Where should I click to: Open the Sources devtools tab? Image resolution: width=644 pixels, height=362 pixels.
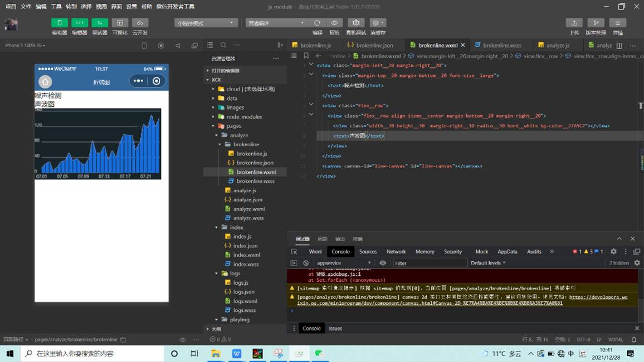click(x=368, y=252)
